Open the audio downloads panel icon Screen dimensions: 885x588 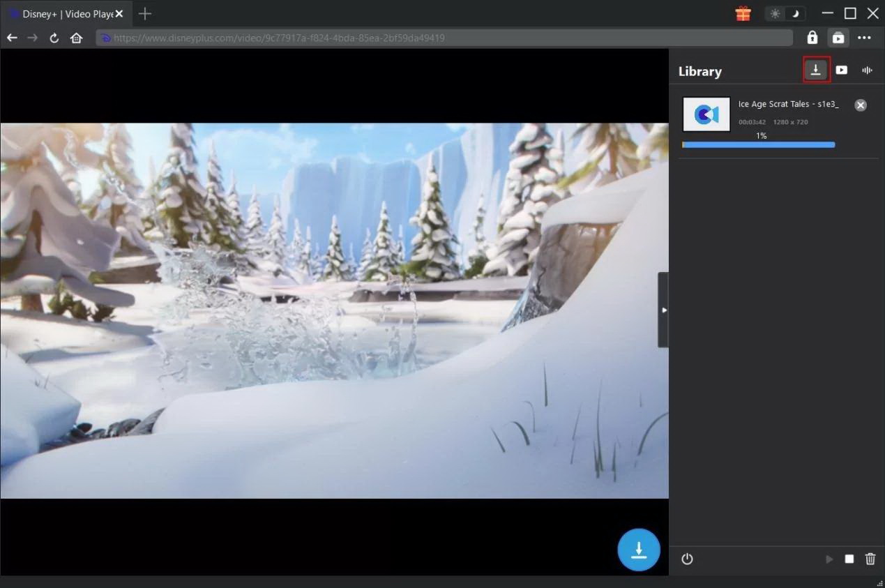pos(867,70)
